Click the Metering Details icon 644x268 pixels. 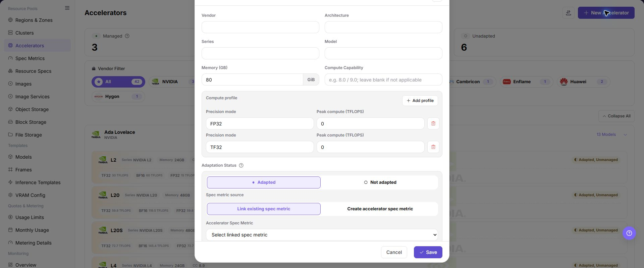(x=10, y=243)
